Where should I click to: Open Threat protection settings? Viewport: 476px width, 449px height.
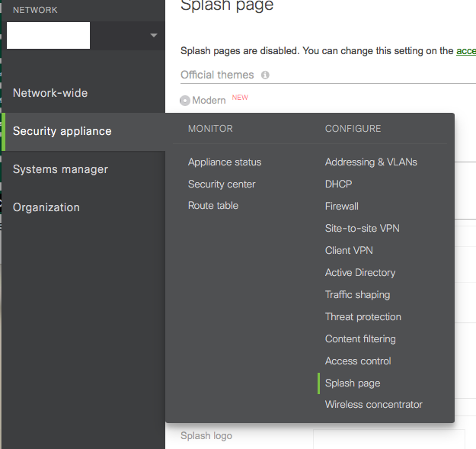363,317
